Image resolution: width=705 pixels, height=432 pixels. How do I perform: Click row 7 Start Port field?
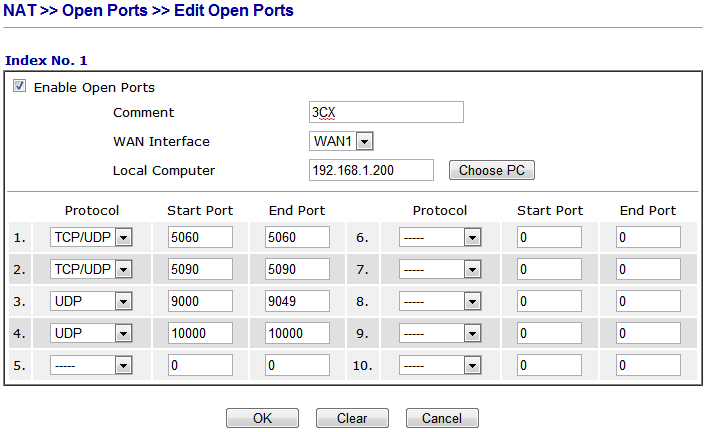click(549, 269)
